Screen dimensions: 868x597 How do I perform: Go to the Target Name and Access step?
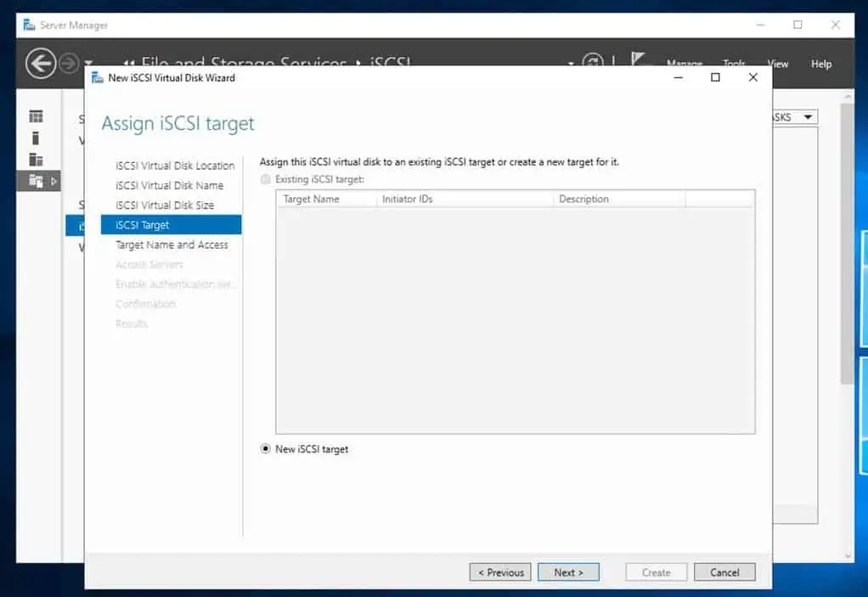172,245
